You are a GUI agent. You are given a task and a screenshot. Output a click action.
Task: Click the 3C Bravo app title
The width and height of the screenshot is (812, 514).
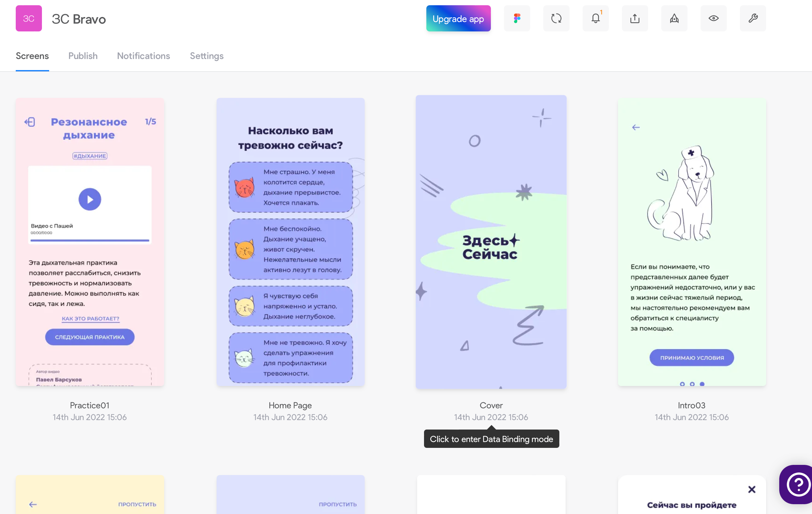click(79, 19)
